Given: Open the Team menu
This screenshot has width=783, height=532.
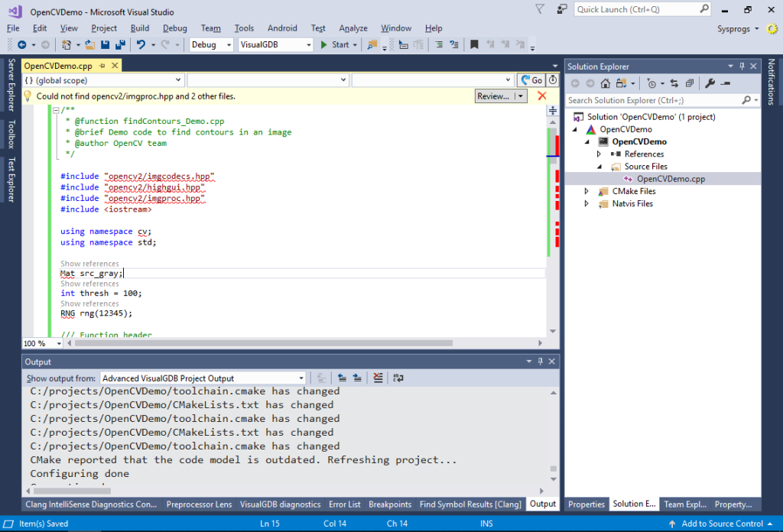Looking at the screenshot, I should pyautogui.click(x=210, y=28).
